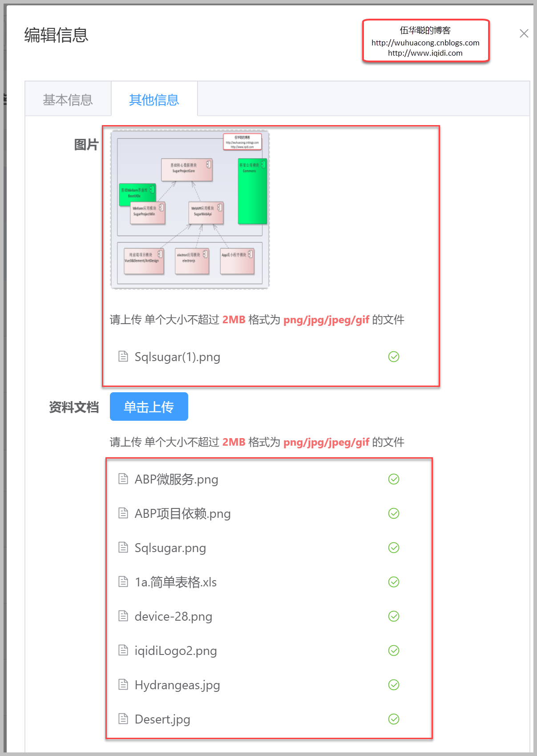Click the file icon beside 1a.简单表格.xls

(x=123, y=582)
